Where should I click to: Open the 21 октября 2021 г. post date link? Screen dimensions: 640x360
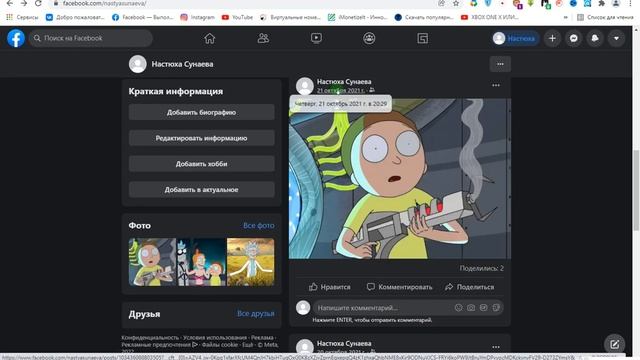tap(341, 90)
